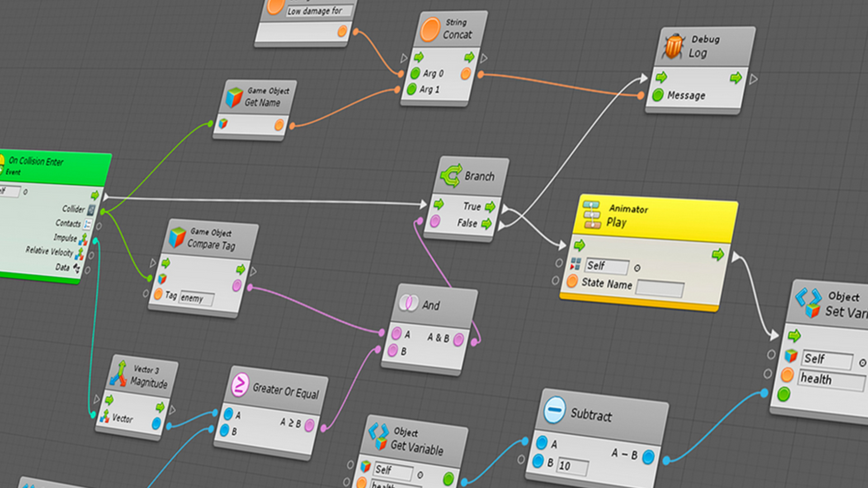Click the Greater Or Equal symbol icon
Viewport: 868px width, 488px height.
(240, 385)
